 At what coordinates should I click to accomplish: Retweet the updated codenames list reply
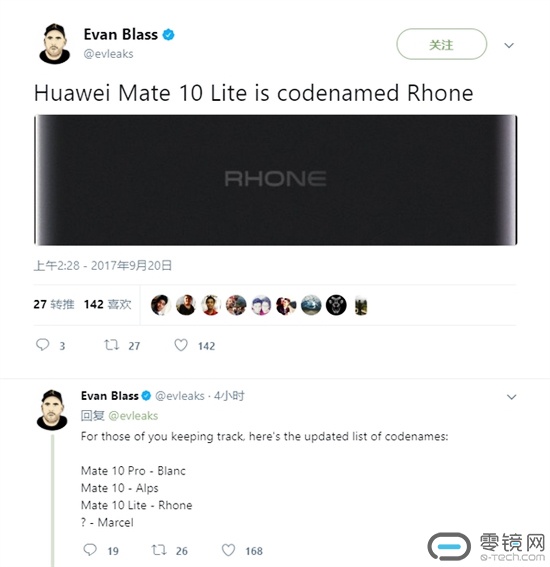159,550
